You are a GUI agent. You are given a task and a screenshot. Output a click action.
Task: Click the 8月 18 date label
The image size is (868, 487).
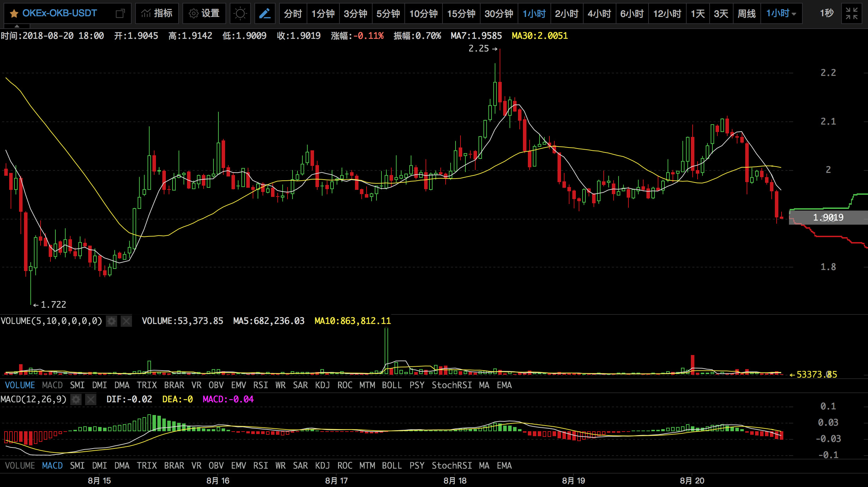(455, 481)
